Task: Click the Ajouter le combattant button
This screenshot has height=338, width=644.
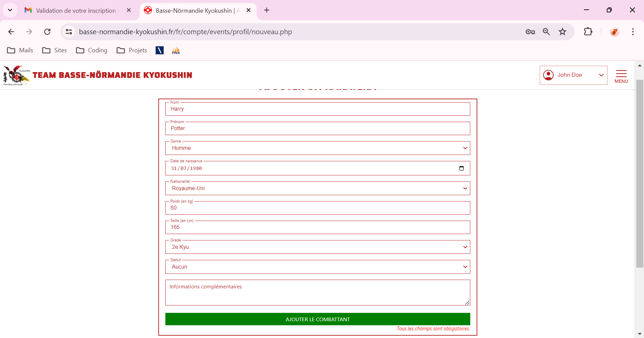Action: [x=317, y=319]
